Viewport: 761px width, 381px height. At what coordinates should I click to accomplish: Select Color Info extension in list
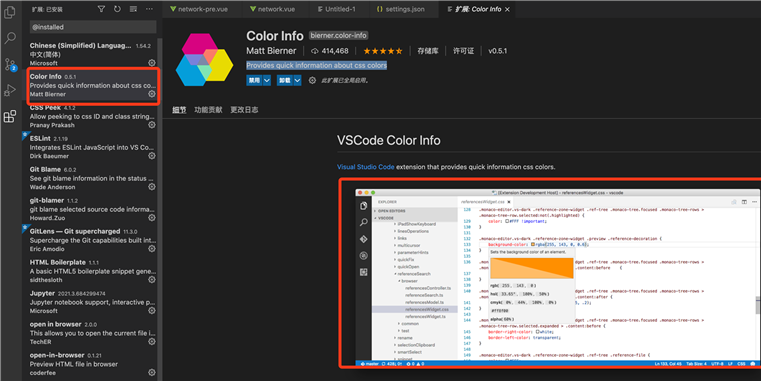[x=92, y=85]
